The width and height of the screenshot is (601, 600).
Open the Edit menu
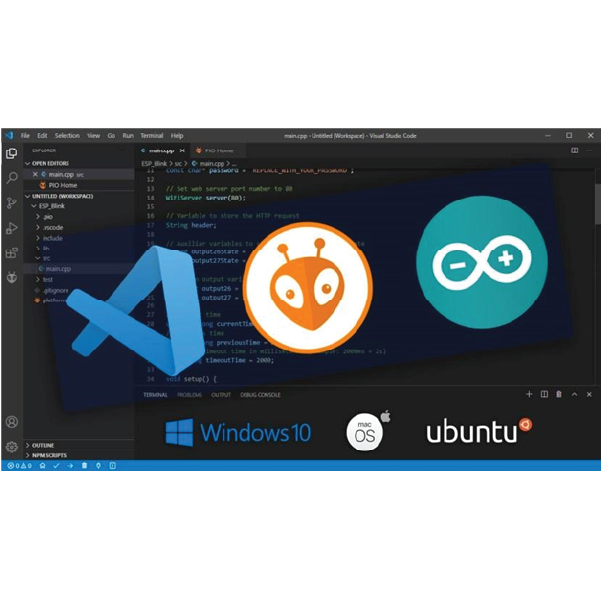(x=42, y=135)
